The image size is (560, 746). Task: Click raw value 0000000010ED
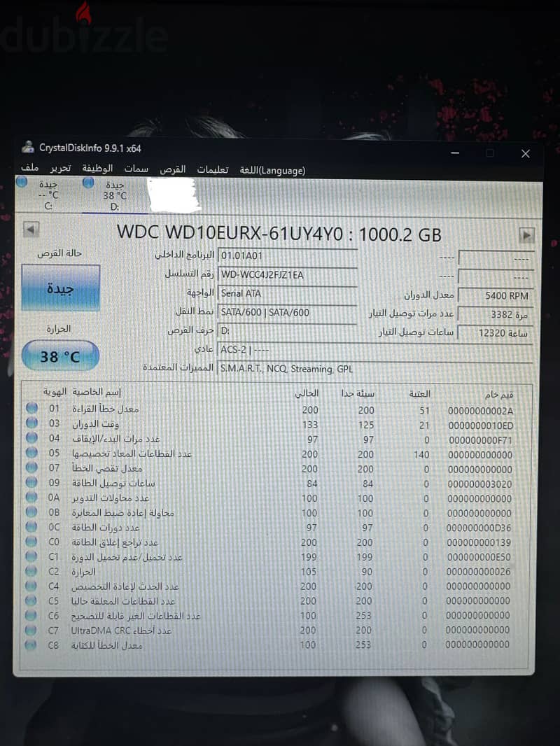480,425
